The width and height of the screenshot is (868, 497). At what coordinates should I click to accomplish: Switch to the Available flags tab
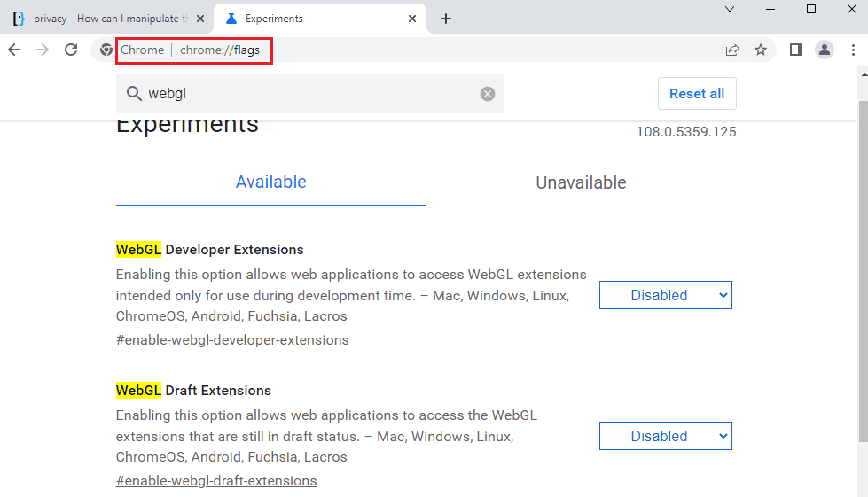270,182
